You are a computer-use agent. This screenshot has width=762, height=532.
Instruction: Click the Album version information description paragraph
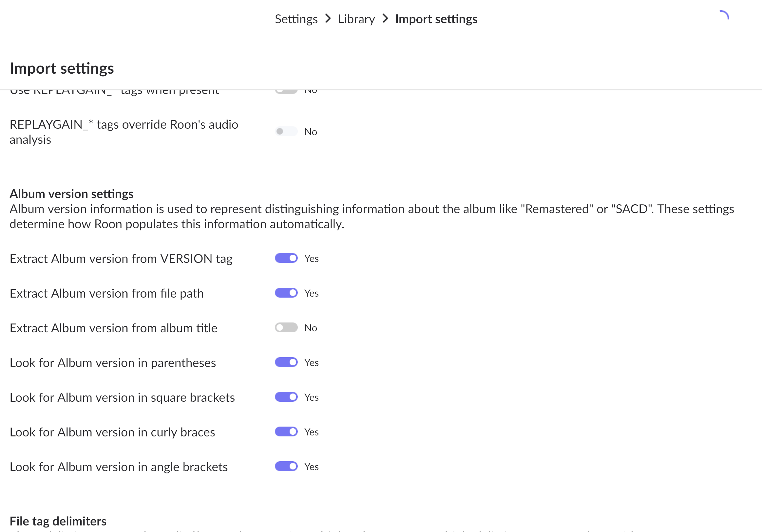click(x=372, y=217)
